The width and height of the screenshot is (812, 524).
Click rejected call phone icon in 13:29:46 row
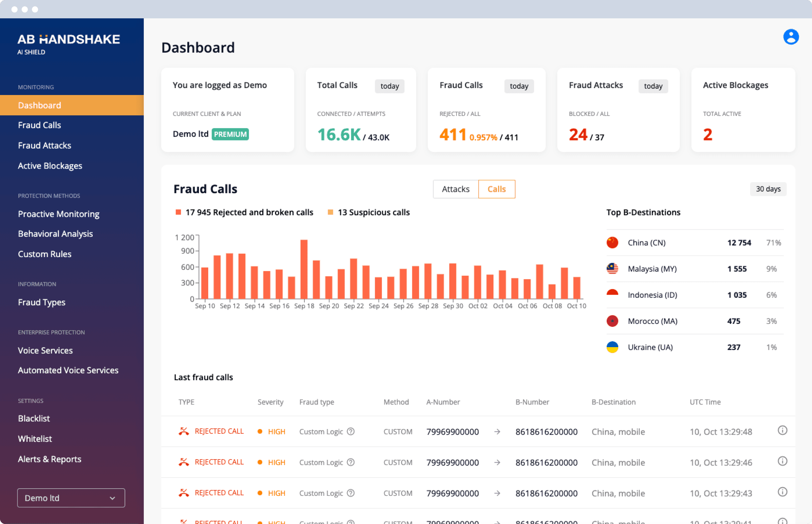coord(184,462)
